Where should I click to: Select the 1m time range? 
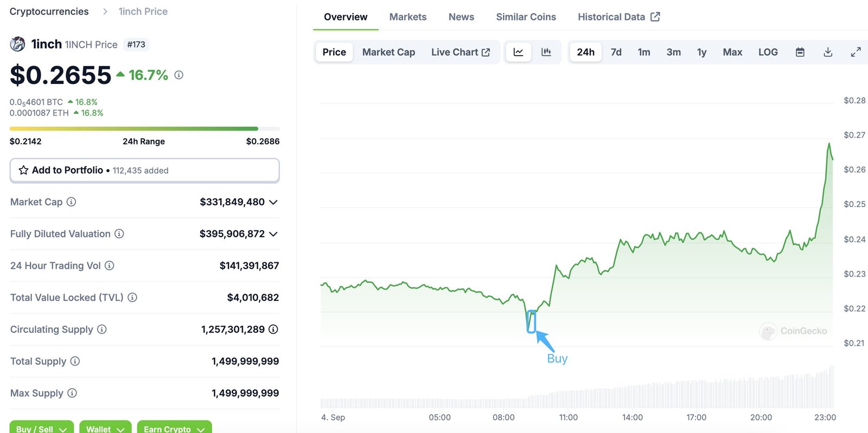pyautogui.click(x=644, y=52)
